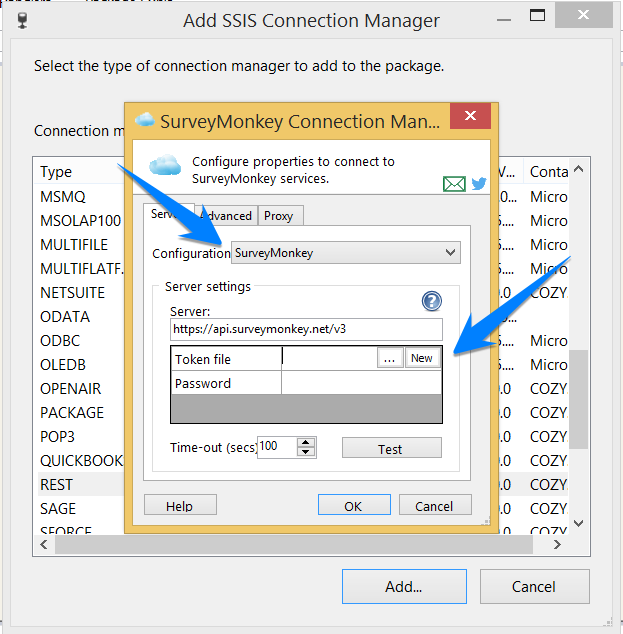
Task: Select the ODBC connection type
Action: click(60, 341)
